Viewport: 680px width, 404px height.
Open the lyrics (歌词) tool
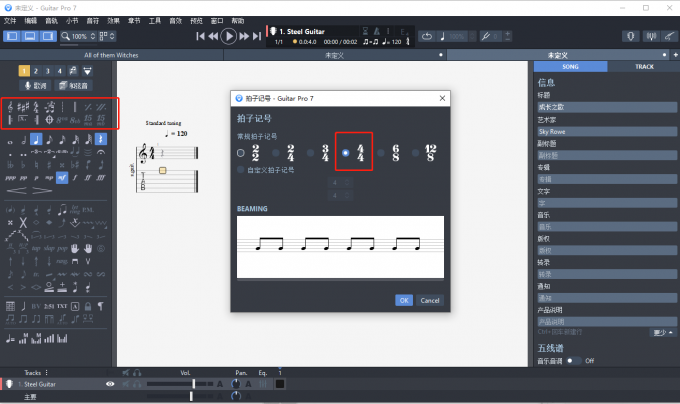(x=34, y=86)
